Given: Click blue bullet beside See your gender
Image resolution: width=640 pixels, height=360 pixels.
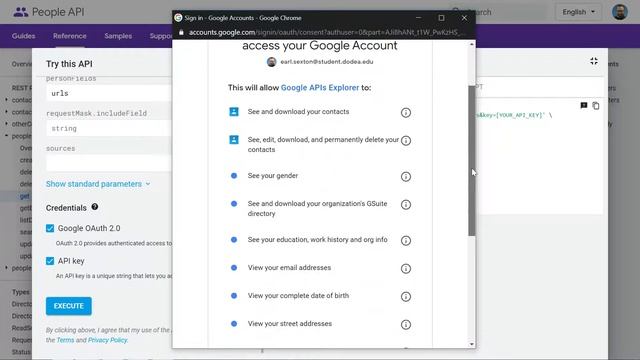Looking at the screenshot, I should pyautogui.click(x=234, y=176).
